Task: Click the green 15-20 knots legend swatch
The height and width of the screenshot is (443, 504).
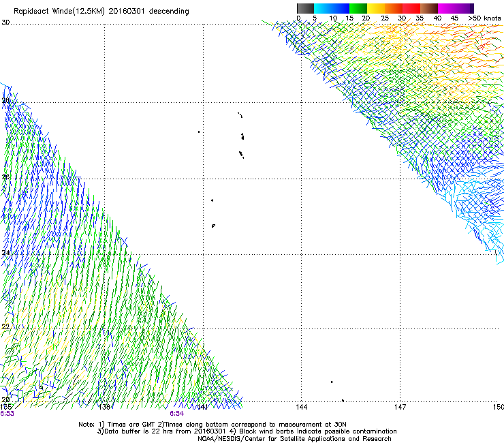Action: click(x=358, y=8)
